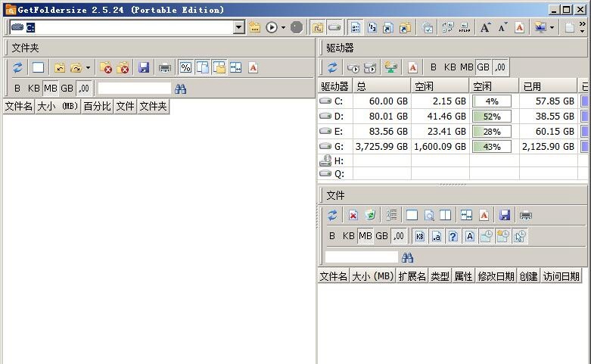The width and height of the screenshot is (591, 364).
Task: Auto-fit column widths in folder panel
Action: [x=236, y=68]
